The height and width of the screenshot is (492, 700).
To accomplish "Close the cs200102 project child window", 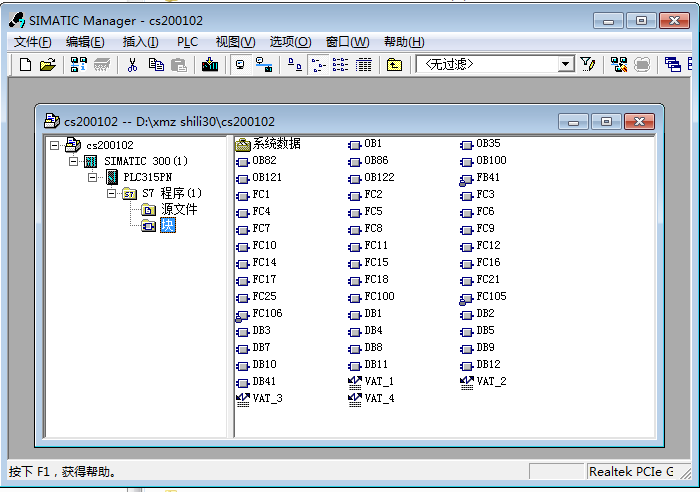I will tap(639, 122).
